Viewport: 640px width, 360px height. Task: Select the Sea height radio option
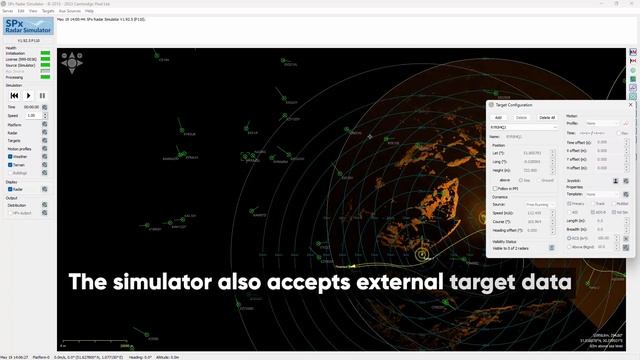(x=521, y=180)
